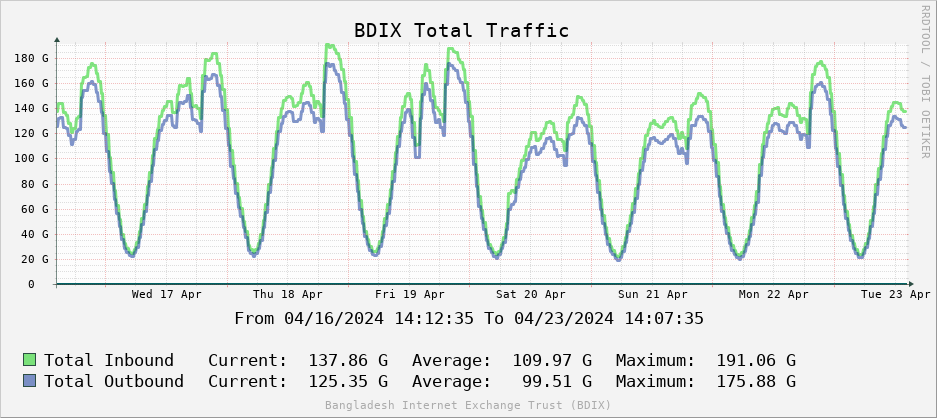Click the Bangladesh Internet Exchange Trust footer text

(468, 405)
